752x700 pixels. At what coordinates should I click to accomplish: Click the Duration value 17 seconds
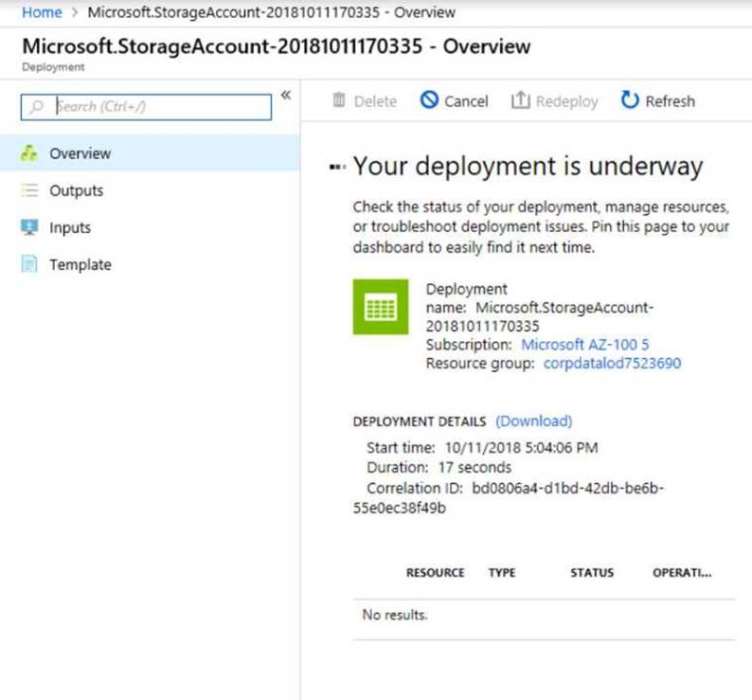[x=474, y=467]
